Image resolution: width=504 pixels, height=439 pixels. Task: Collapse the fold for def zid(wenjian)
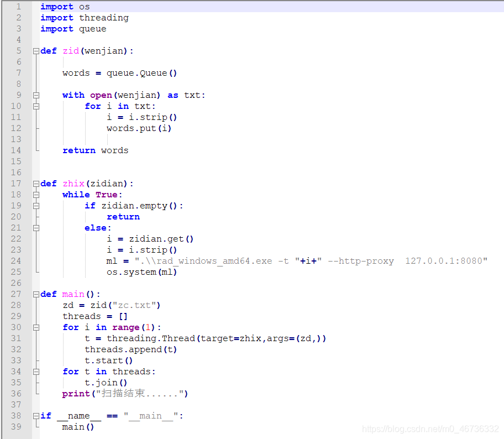(x=36, y=51)
